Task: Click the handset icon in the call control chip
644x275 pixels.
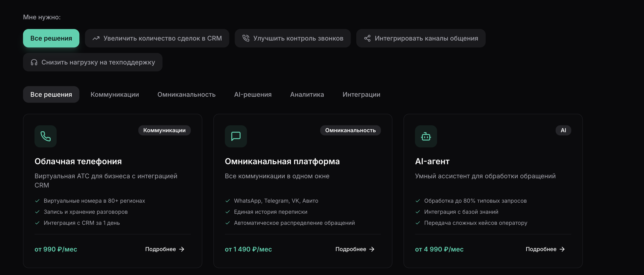Action: tap(246, 38)
